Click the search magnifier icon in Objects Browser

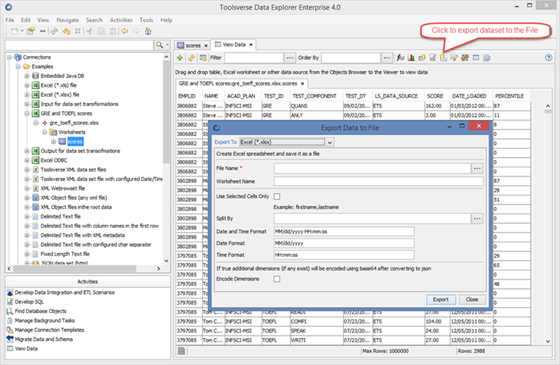point(159,45)
